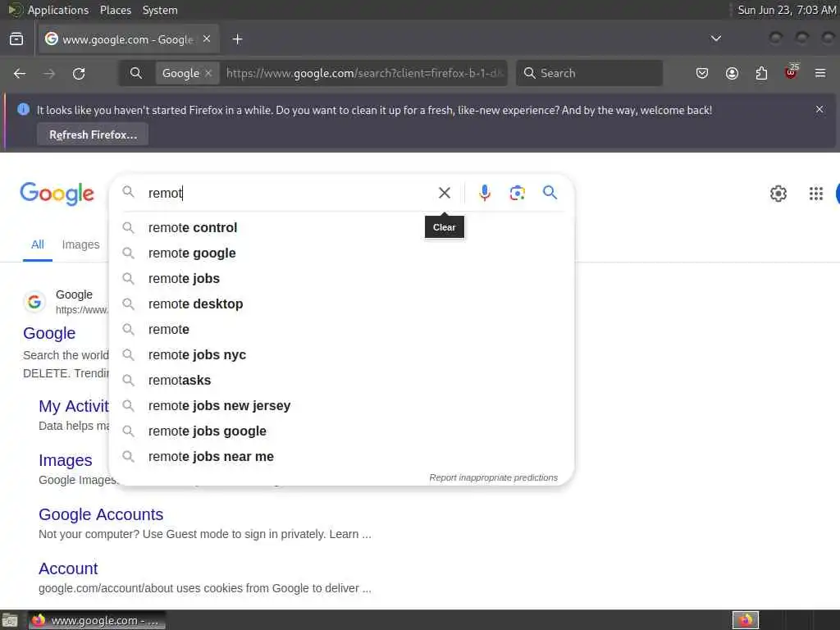
Task: Click the show desktop icon in the bottom panel
Action: [10, 620]
